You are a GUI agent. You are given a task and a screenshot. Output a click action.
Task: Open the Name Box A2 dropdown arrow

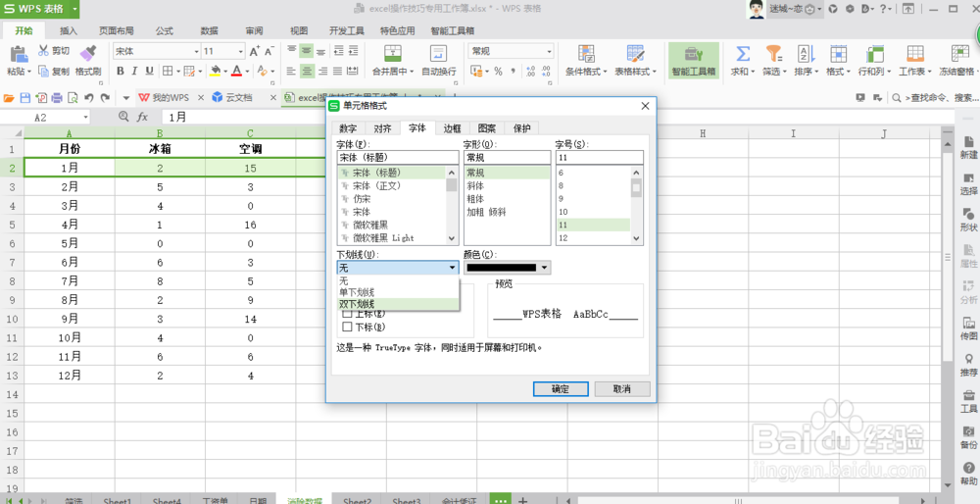85,117
